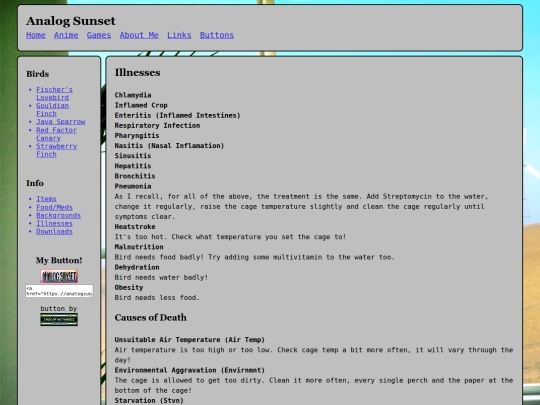Click the Causes of Death heading
This screenshot has width=540, height=405.
pyautogui.click(x=150, y=318)
